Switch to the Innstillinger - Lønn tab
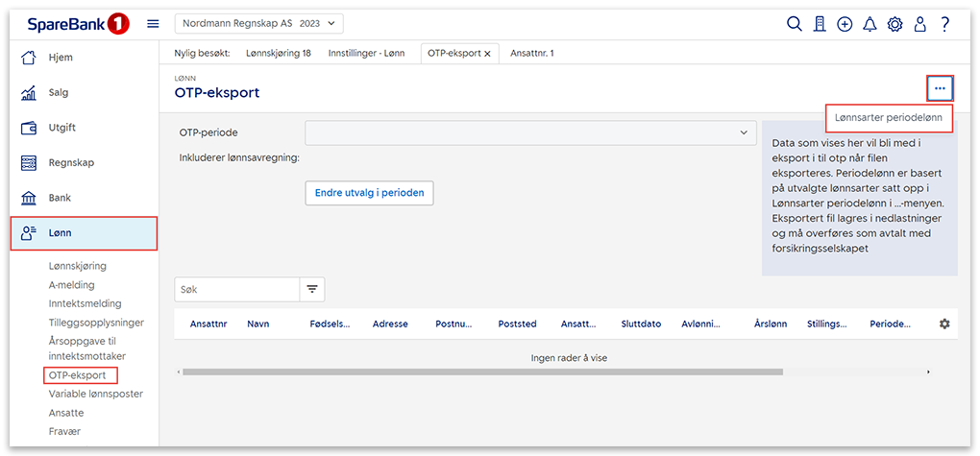The width and height of the screenshot is (980, 456). pyautogui.click(x=366, y=53)
